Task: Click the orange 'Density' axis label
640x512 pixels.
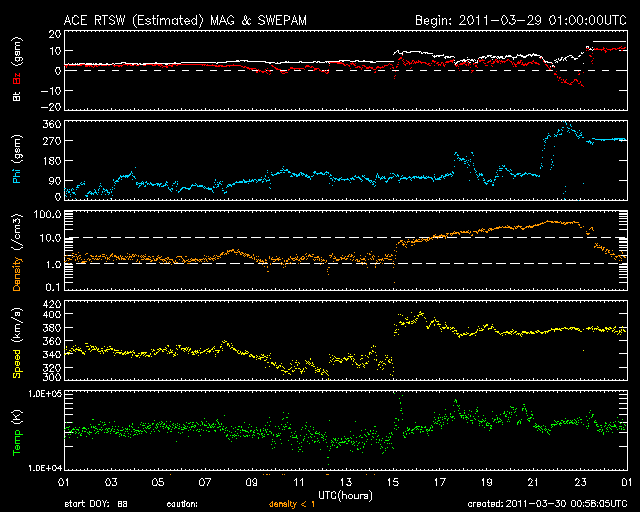Action: 17,274
